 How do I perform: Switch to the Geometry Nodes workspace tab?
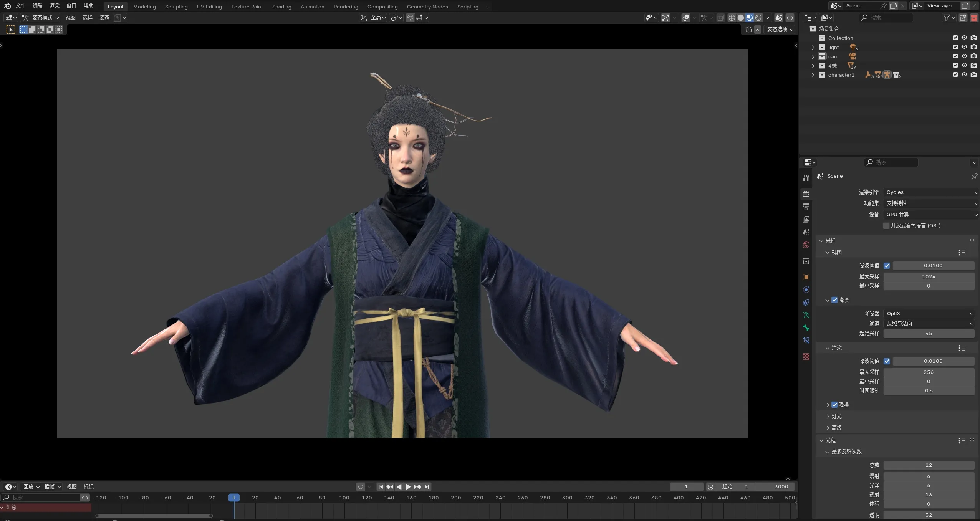(x=427, y=7)
